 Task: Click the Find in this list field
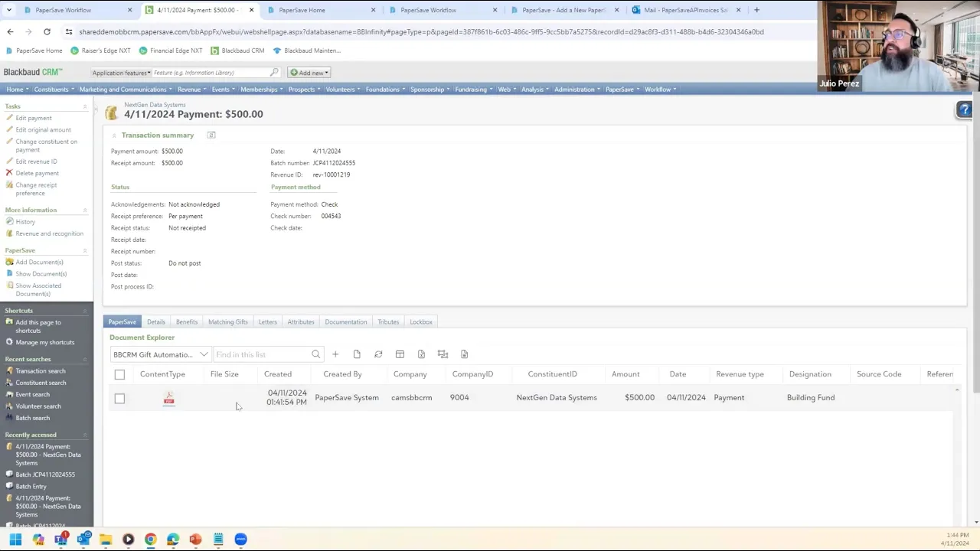point(262,354)
